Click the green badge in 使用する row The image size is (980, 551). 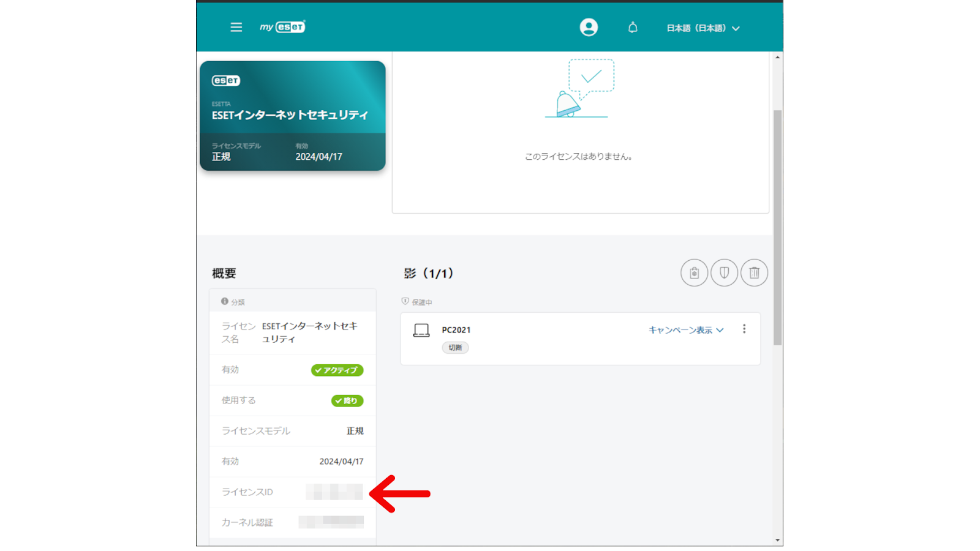(347, 401)
